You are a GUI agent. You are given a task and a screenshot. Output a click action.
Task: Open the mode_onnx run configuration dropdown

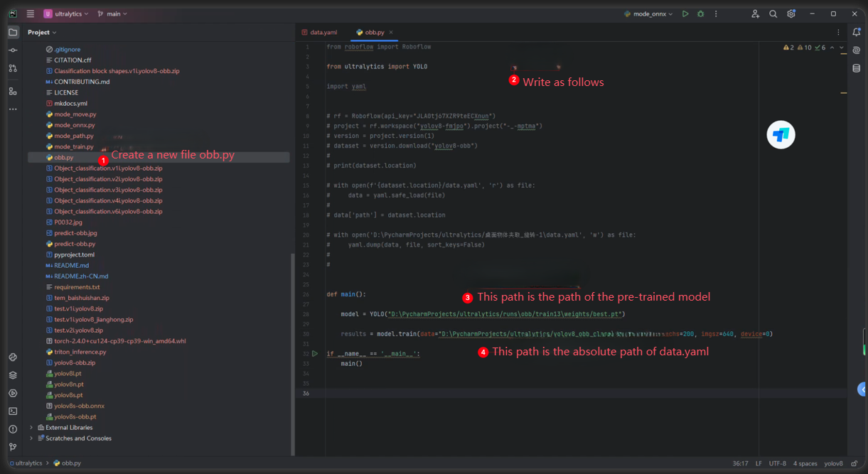648,14
